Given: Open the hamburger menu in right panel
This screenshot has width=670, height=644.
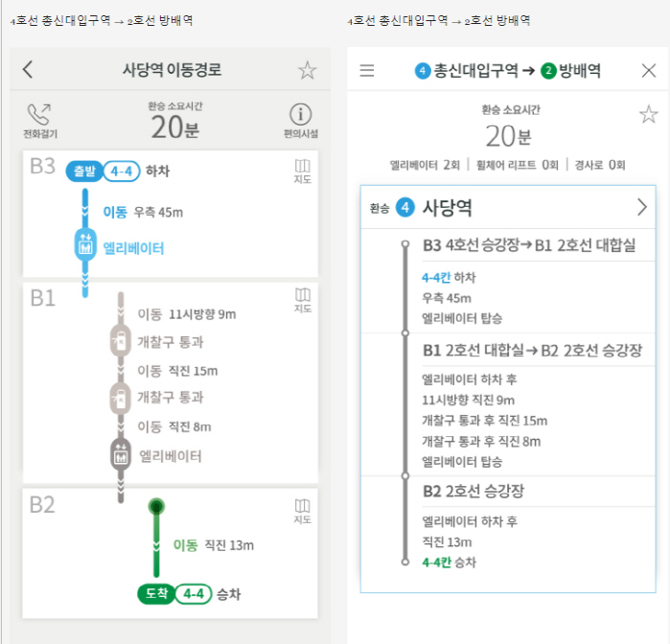Looking at the screenshot, I should point(367,71).
